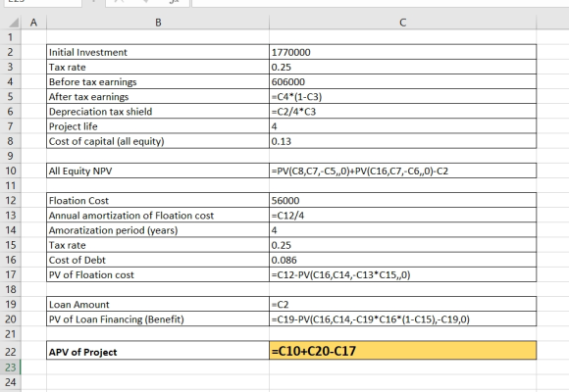Image resolution: width=569 pixels, height=392 pixels.
Task: Select the All Equity NPV formula cell
Action: pos(402,171)
